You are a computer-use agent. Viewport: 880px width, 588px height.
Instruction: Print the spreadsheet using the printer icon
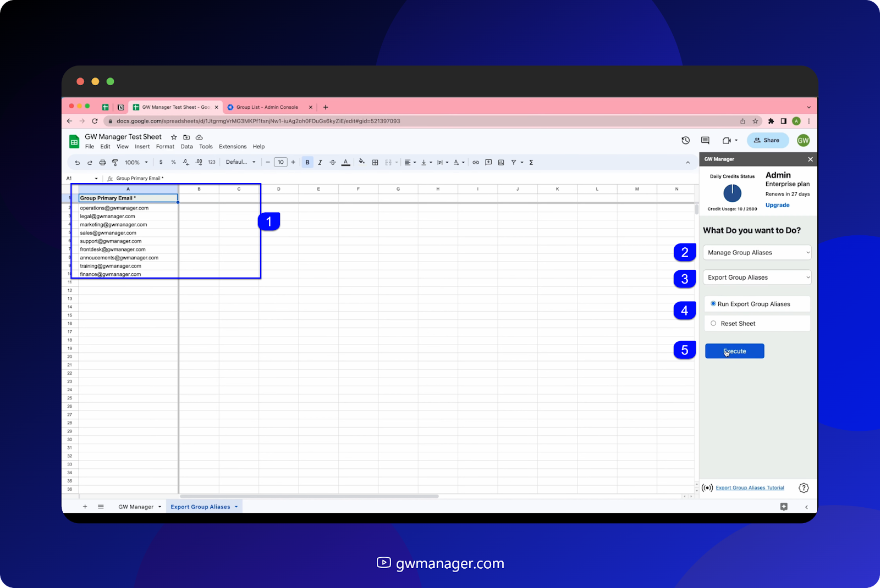102,163
